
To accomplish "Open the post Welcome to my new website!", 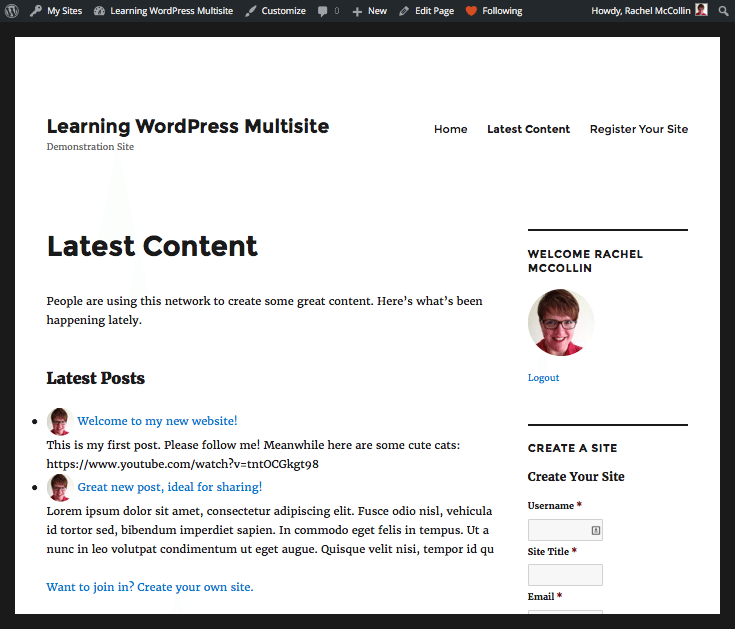I will click(158, 421).
